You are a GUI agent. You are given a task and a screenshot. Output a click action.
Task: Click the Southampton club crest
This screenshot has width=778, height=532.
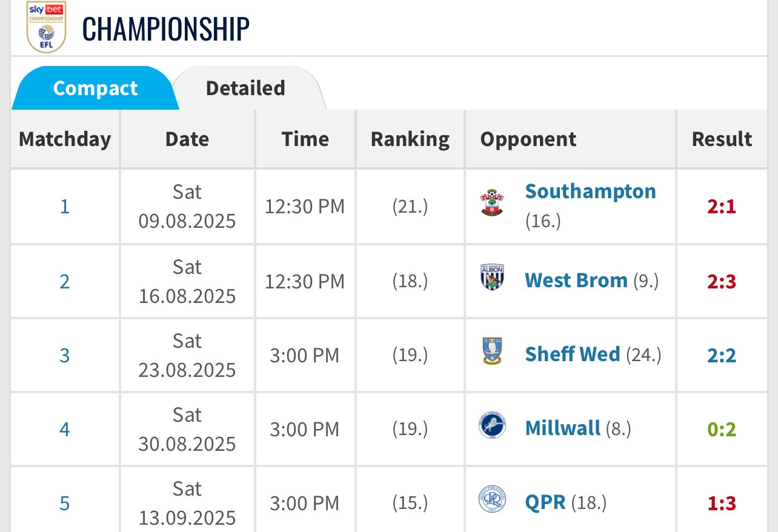(x=492, y=203)
